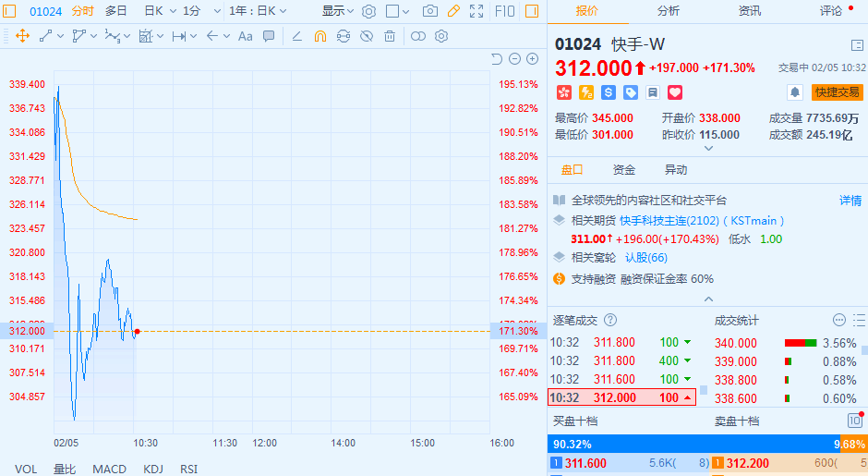Set a price alert with bell icon
Viewport: 868px width, 476px height.
pos(795,92)
